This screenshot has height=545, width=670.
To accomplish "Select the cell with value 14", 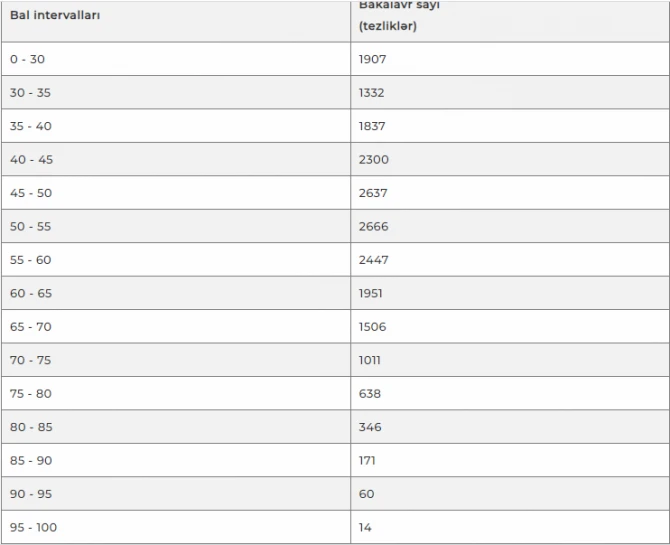I will [510, 527].
